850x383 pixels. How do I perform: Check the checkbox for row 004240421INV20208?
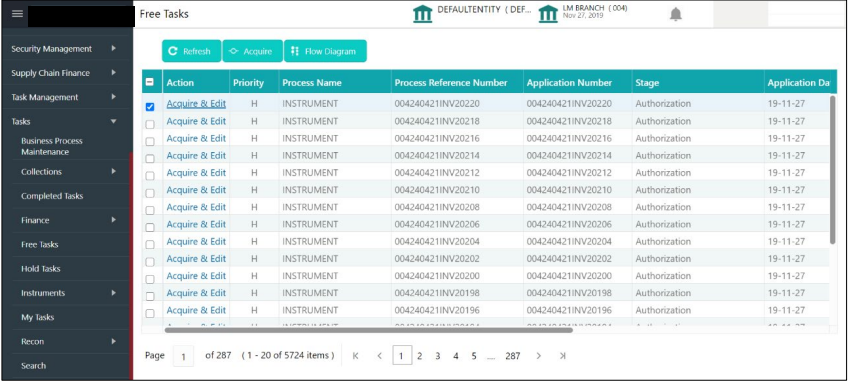tap(150, 210)
